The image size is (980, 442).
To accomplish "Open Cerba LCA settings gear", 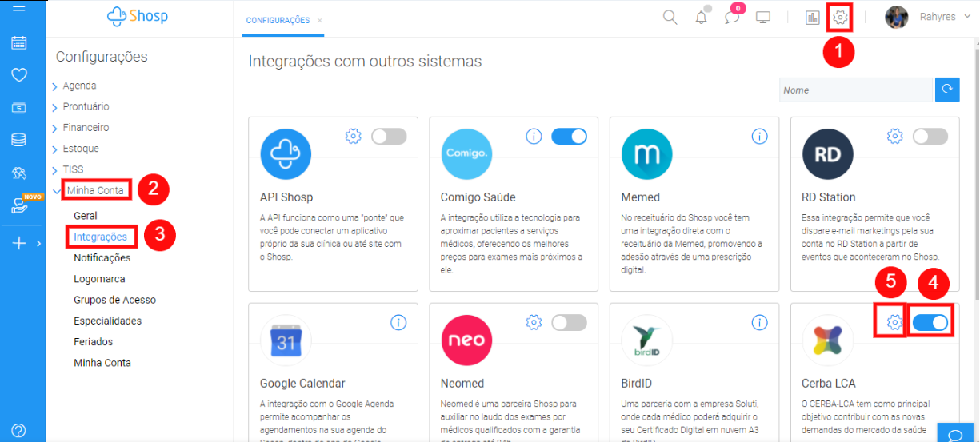I will tap(895, 322).
